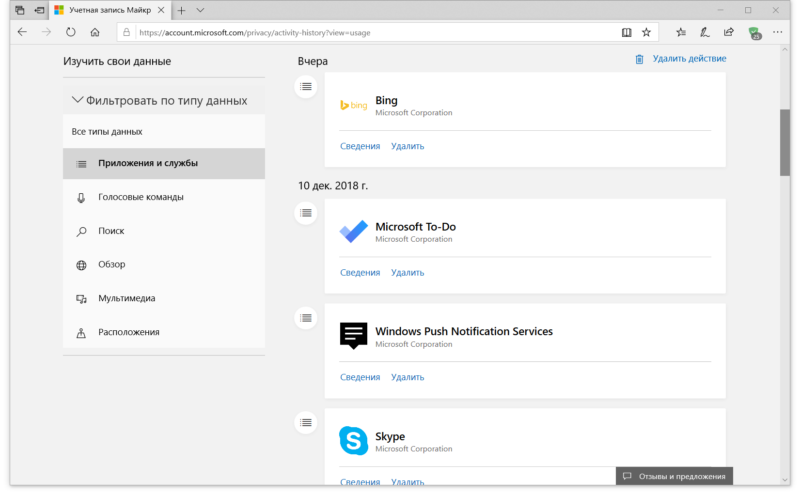Share this page icon
The width and height of the screenshot is (800, 495).
(729, 32)
